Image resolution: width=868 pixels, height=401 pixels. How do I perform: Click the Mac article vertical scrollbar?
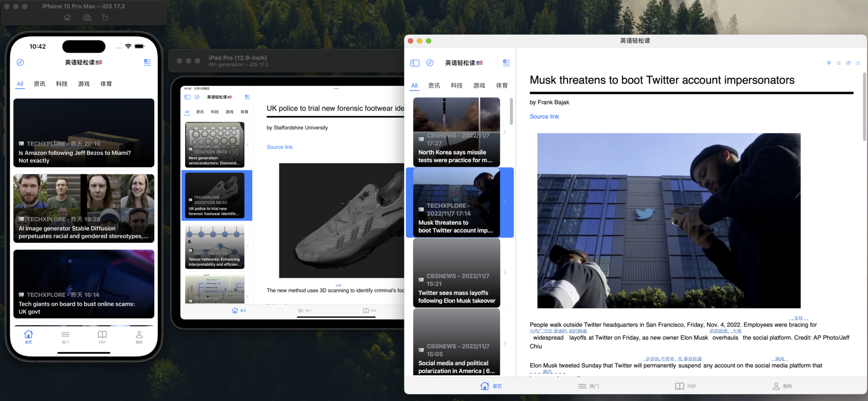click(x=865, y=107)
